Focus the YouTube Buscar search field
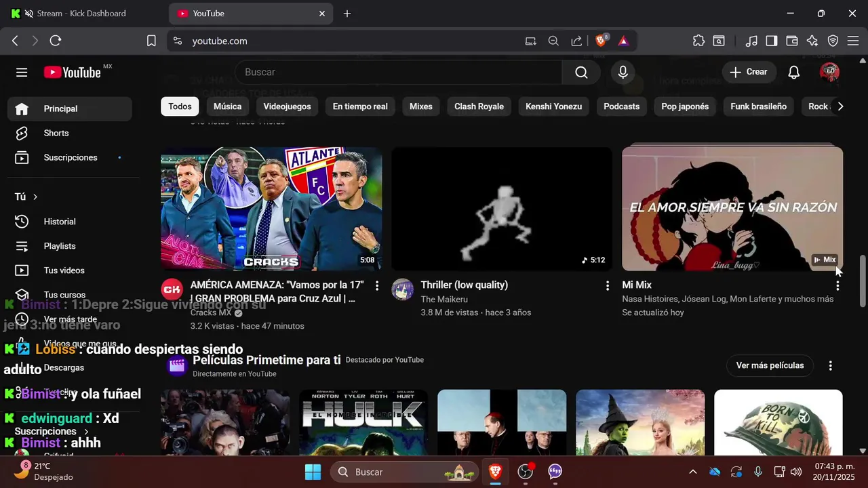 400,73
